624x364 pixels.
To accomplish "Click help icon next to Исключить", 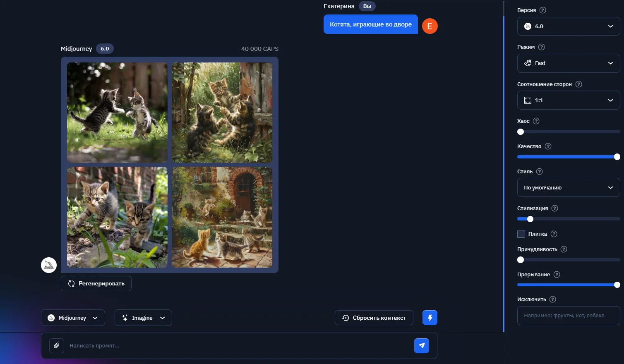I will [552, 299].
